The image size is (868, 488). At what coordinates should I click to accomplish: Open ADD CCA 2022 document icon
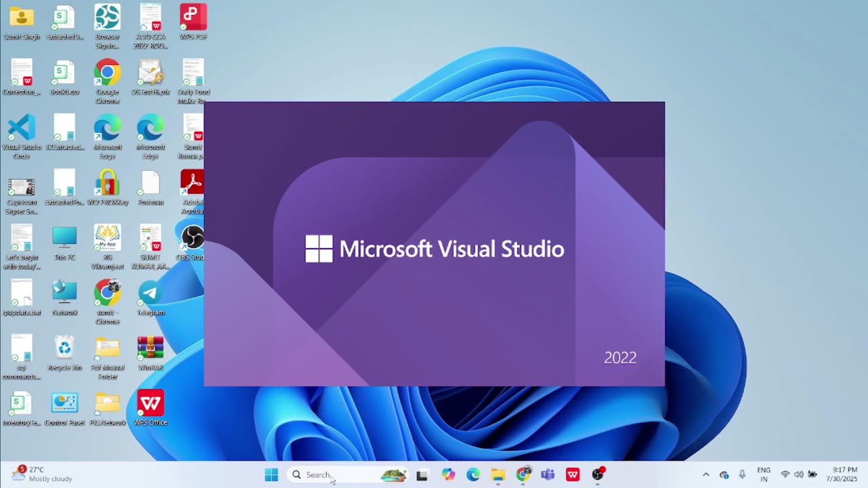coord(151,26)
